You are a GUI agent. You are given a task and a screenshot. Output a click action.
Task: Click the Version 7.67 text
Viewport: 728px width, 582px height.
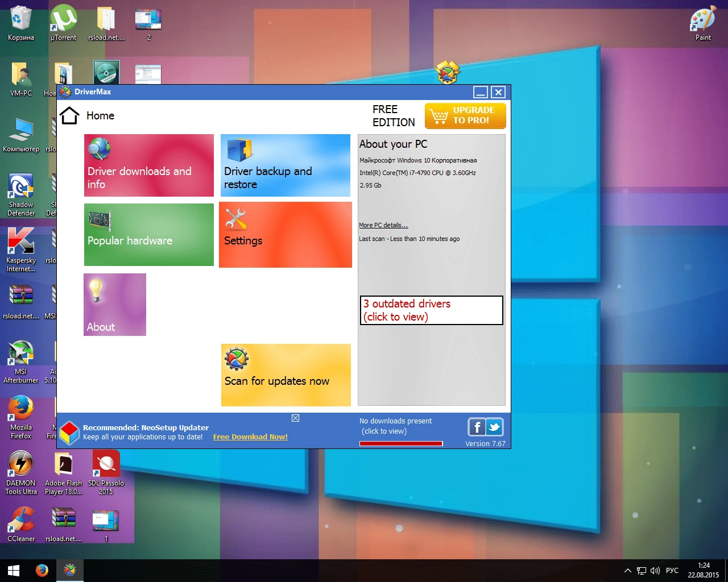tap(485, 444)
